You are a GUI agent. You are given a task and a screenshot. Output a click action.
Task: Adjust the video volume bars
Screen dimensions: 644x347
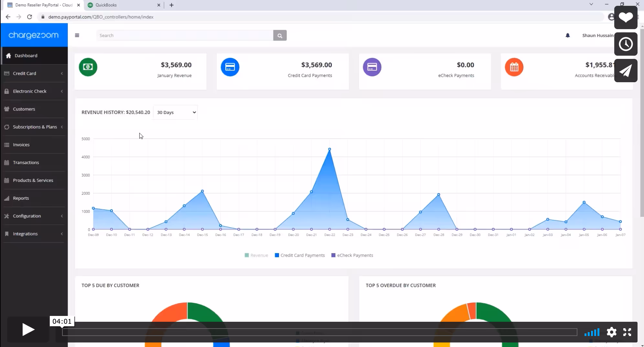tap(592, 332)
